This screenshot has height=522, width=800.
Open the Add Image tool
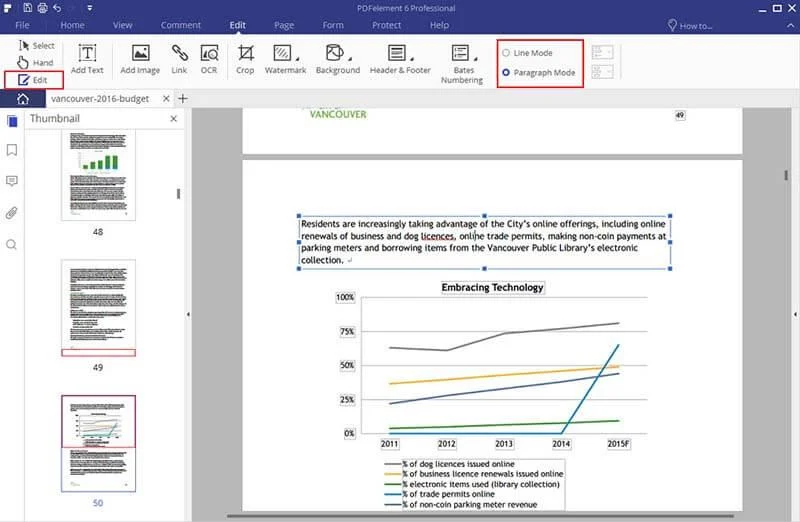[140, 59]
